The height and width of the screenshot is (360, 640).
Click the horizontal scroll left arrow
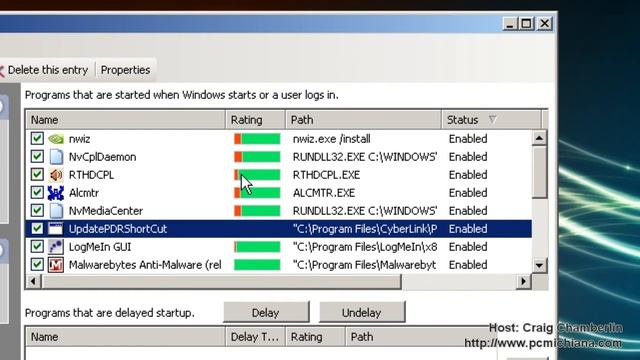pyautogui.click(x=33, y=281)
